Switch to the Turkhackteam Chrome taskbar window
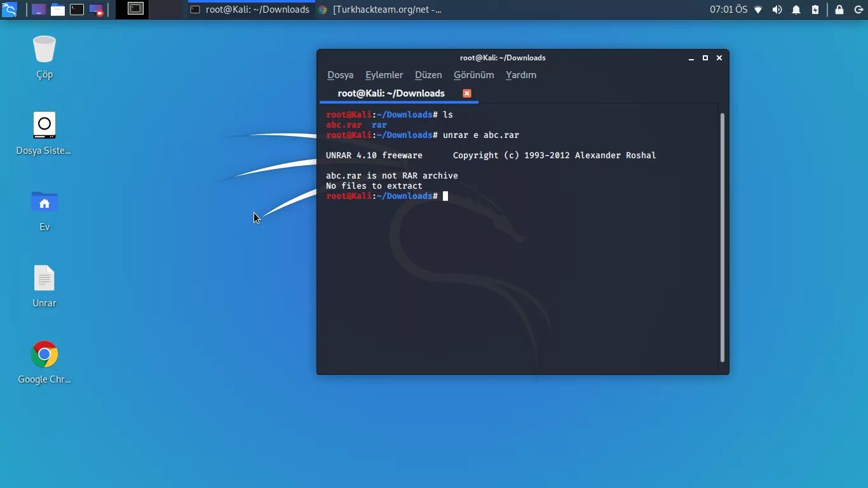This screenshot has width=868, height=488. (379, 10)
